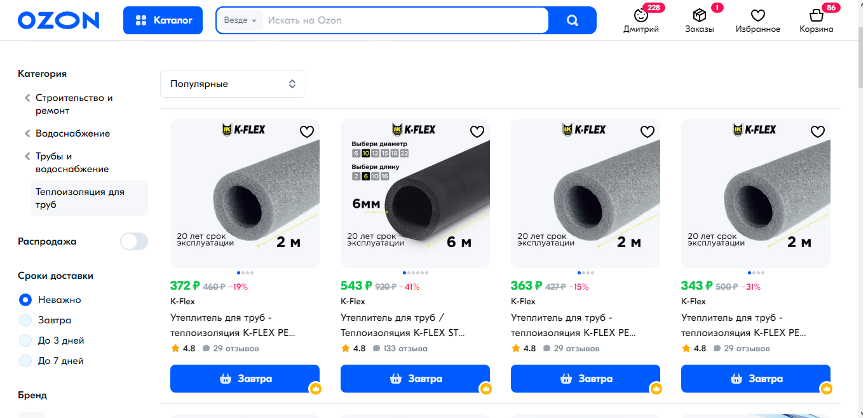Open the Каталог menu
This screenshot has height=418, width=868.
point(163,20)
